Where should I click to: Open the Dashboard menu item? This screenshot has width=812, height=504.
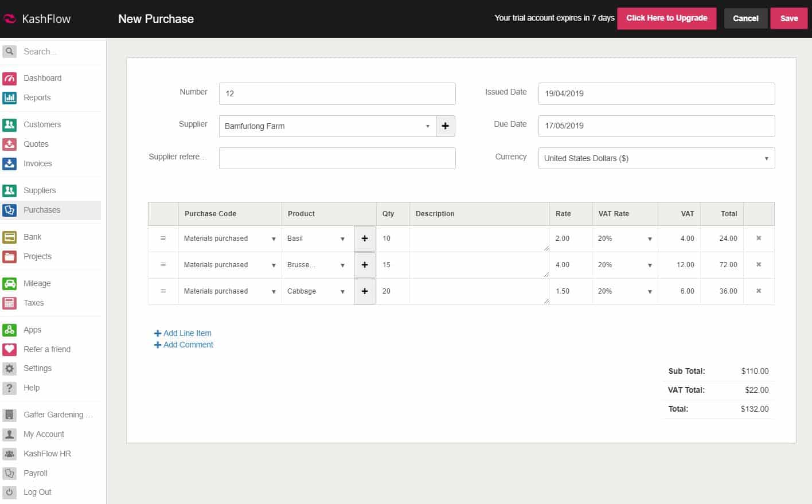(x=42, y=78)
